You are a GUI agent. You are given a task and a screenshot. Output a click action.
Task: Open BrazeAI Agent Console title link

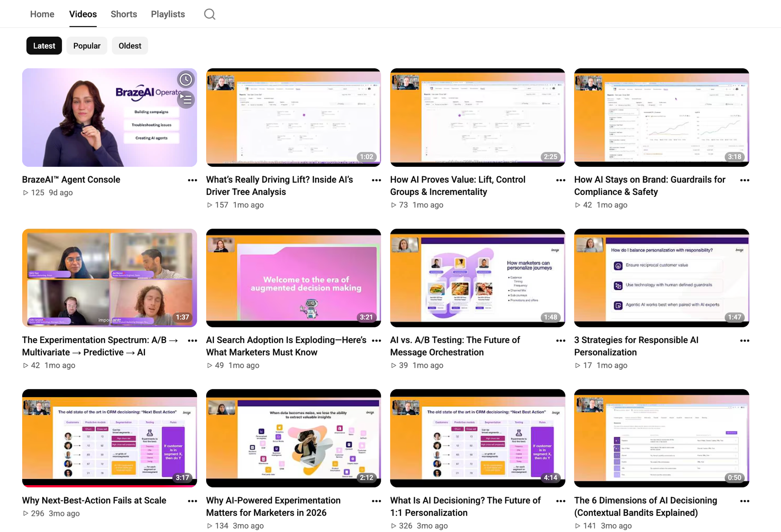71,180
